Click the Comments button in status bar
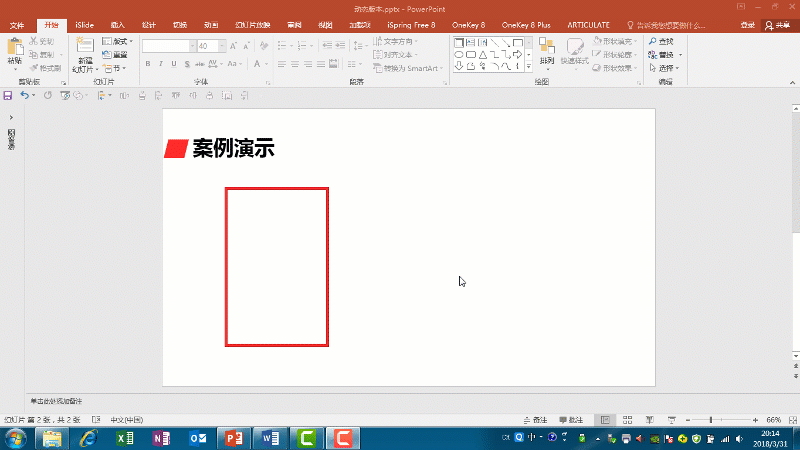 pyautogui.click(x=571, y=420)
